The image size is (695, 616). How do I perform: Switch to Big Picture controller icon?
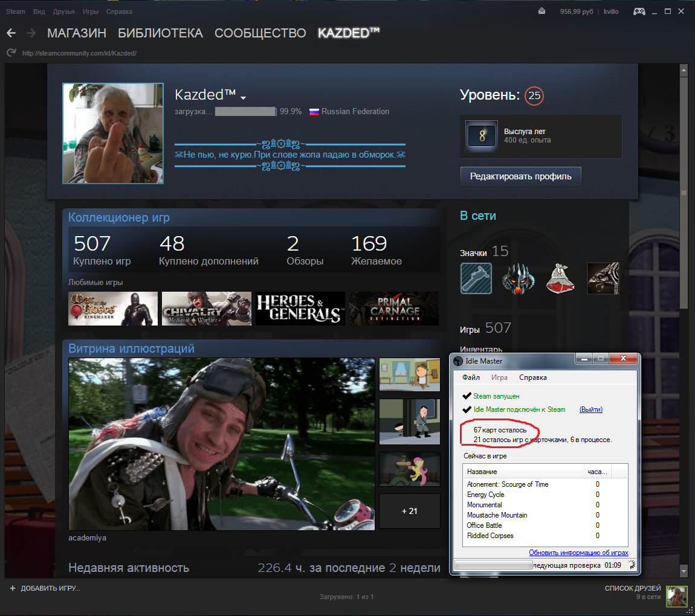click(x=639, y=11)
